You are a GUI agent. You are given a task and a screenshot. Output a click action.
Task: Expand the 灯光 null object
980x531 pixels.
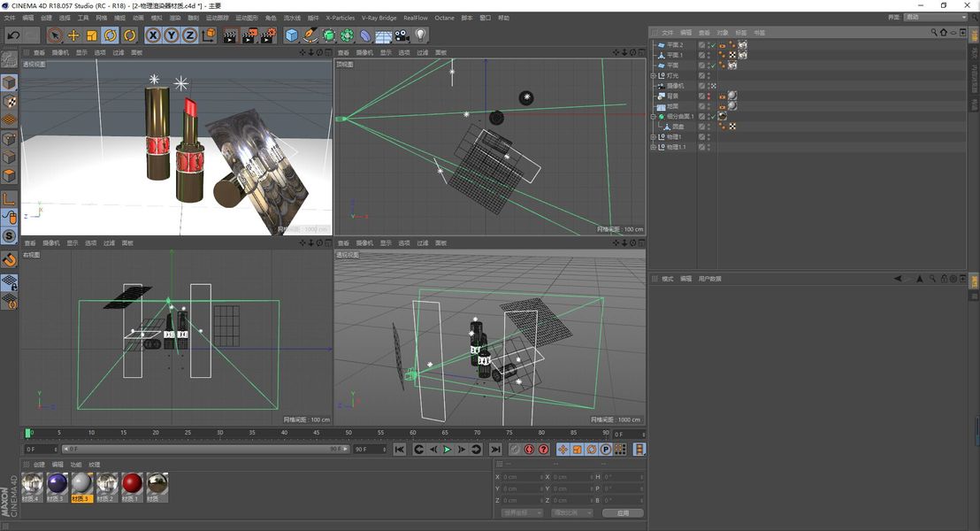[654, 76]
